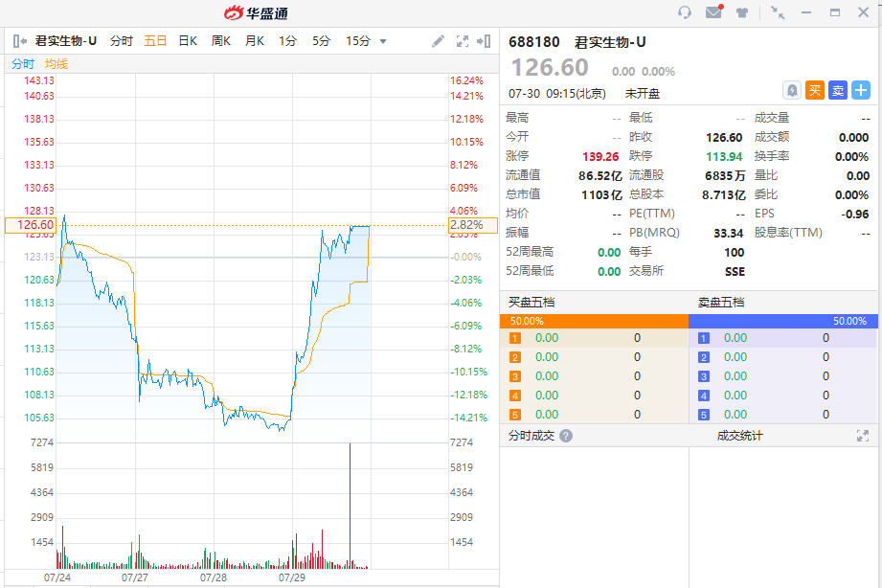Screen dimensions: 882x588
Task: Click the 总市值 value 1103亿
Action: click(601, 194)
